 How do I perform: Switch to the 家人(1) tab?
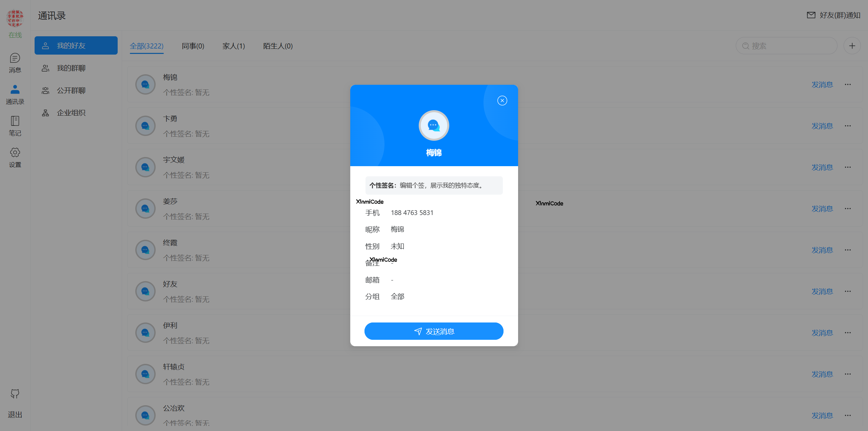(x=234, y=46)
